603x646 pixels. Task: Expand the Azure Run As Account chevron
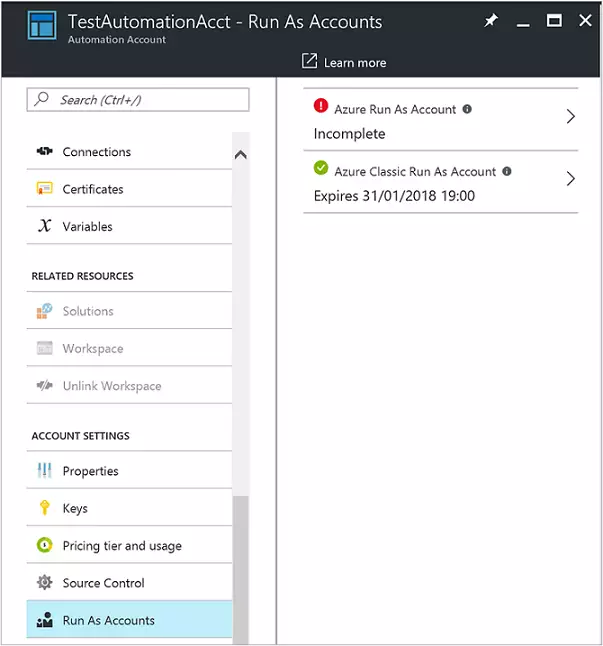tap(571, 117)
